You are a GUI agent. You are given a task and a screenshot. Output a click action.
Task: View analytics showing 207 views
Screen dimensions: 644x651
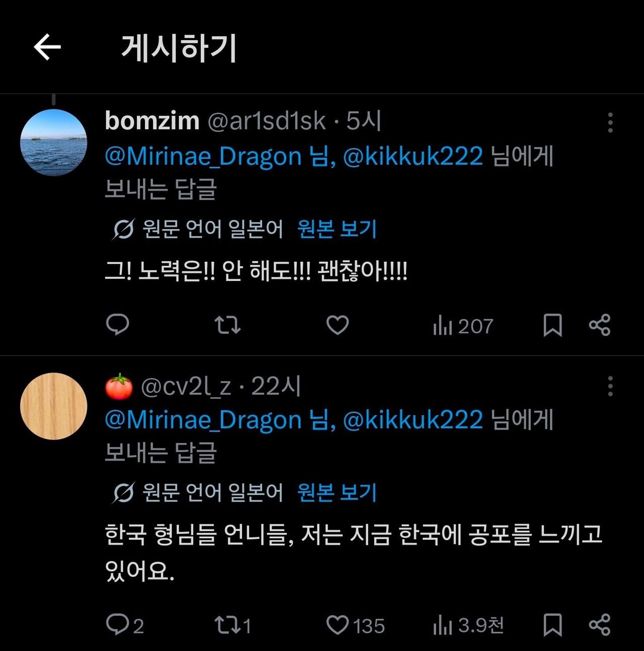[463, 326]
